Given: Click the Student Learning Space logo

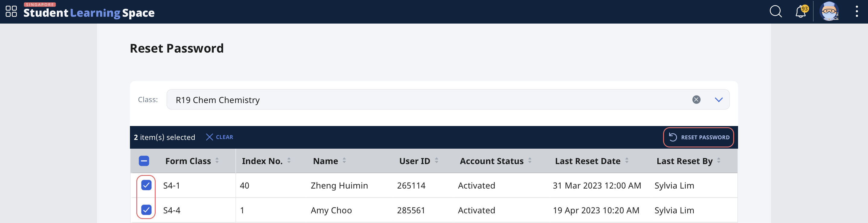Looking at the screenshot, I should [89, 12].
